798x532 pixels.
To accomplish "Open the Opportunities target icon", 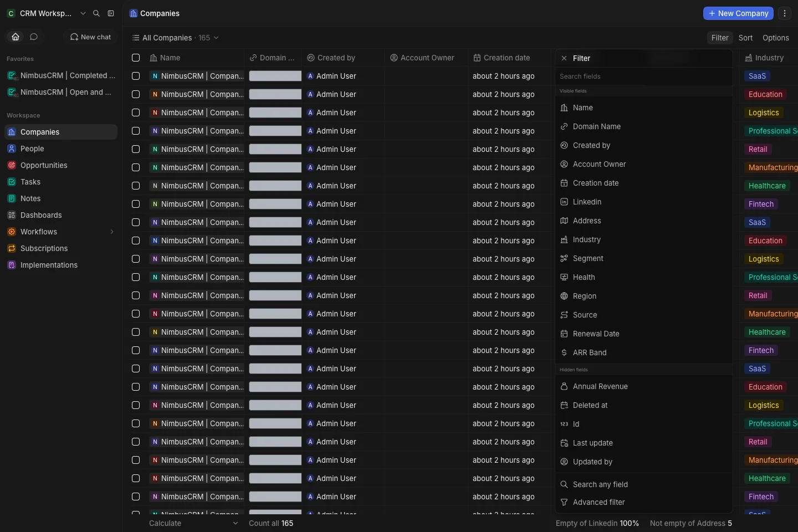I will (12, 165).
